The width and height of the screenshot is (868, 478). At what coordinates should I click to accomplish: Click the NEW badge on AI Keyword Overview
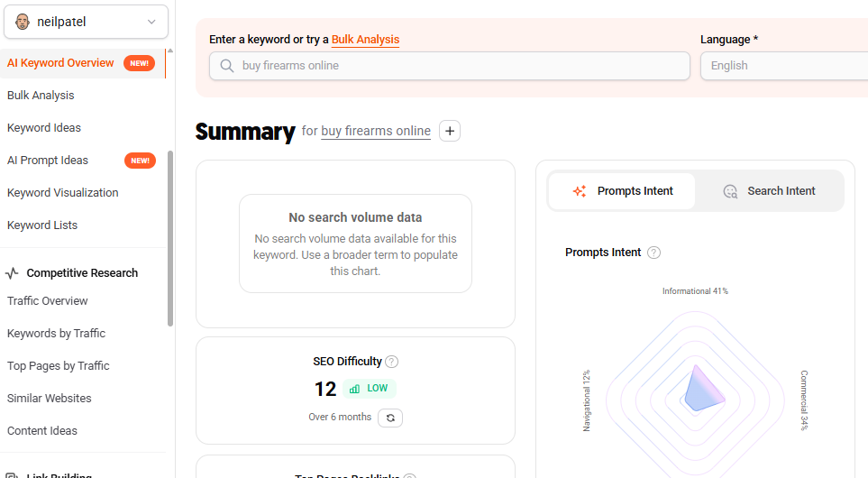pos(139,63)
